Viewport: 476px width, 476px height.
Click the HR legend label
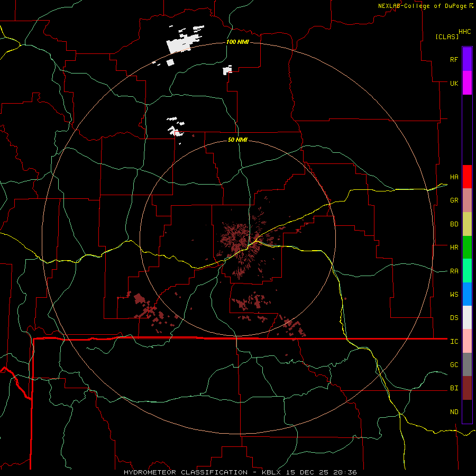point(454,248)
